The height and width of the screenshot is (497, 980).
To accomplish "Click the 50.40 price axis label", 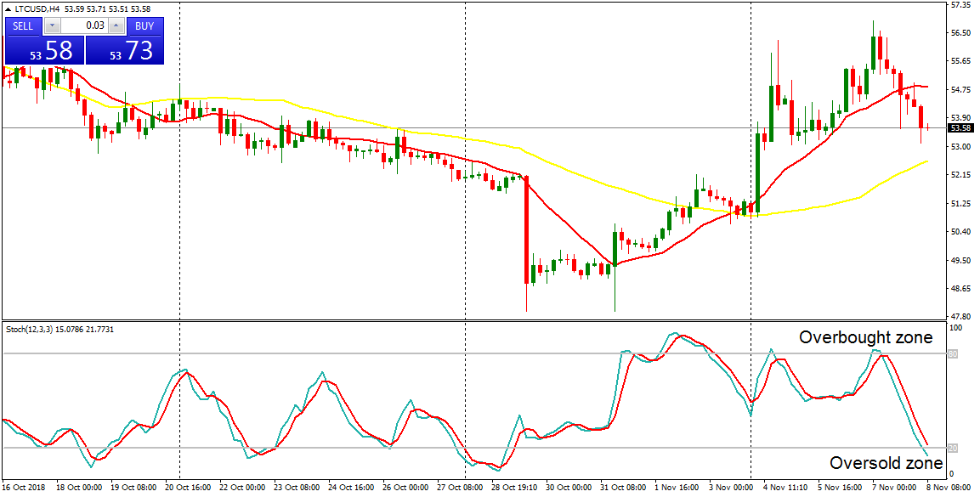I will pos(960,232).
